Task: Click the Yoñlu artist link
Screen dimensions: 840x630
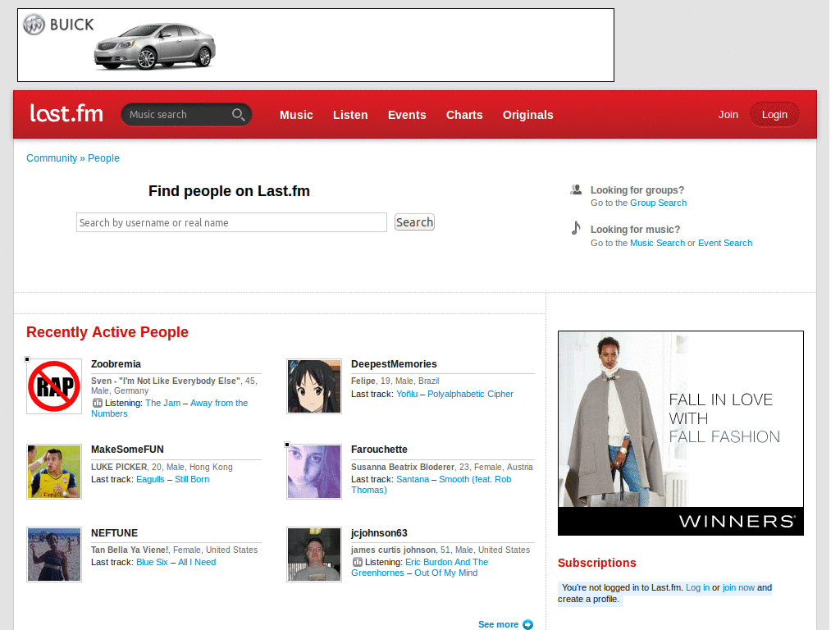Action: point(407,394)
